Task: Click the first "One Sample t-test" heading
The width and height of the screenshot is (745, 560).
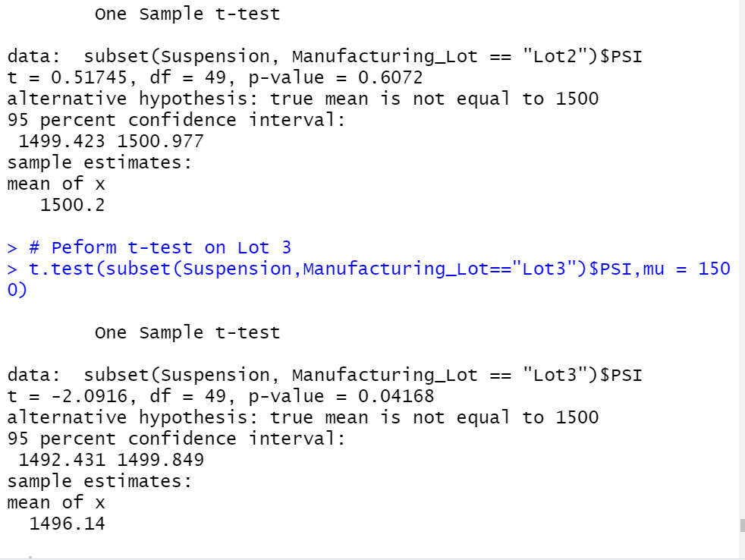Action: [187, 14]
